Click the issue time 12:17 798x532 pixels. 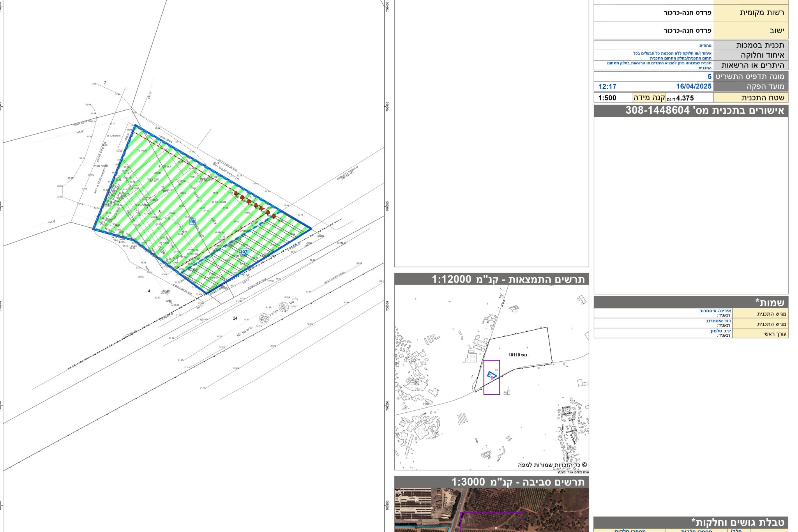(607, 87)
